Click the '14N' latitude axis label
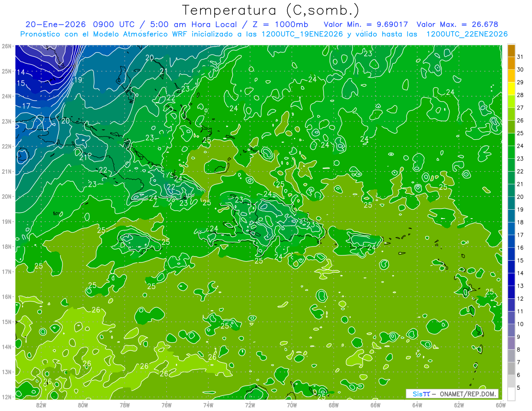The width and height of the screenshot is (532, 411). coord(7,347)
